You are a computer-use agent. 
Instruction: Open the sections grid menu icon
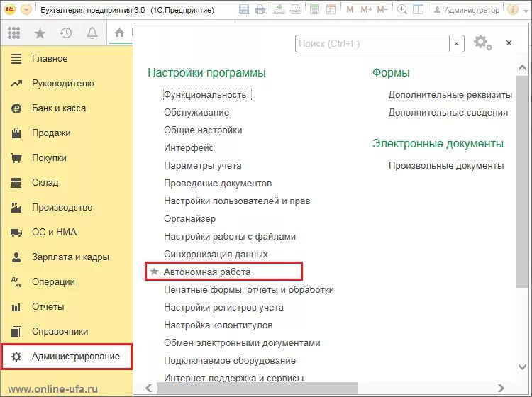pyautogui.click(x=14, y=33)
